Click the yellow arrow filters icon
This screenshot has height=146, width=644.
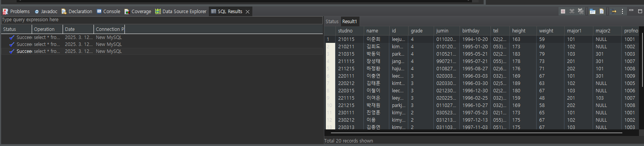tap(613, 11)
